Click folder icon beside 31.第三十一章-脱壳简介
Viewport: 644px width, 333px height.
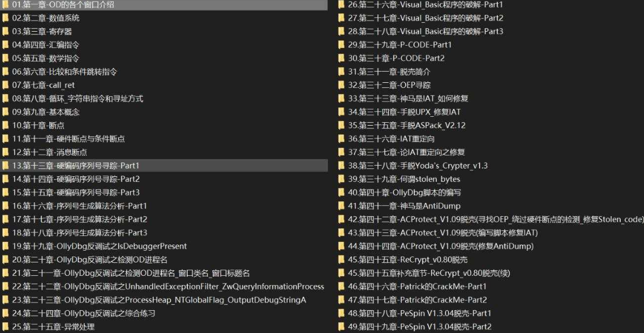pos(341,72)
